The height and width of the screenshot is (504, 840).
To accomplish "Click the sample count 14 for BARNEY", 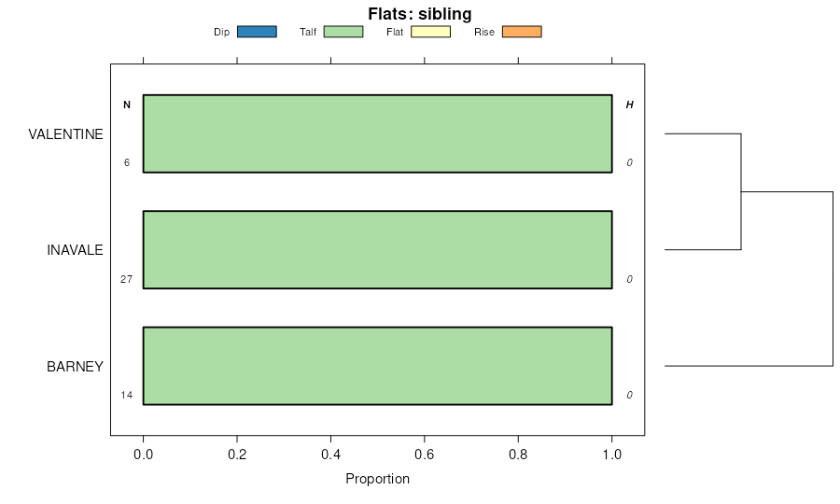I will tap(126, 395).
